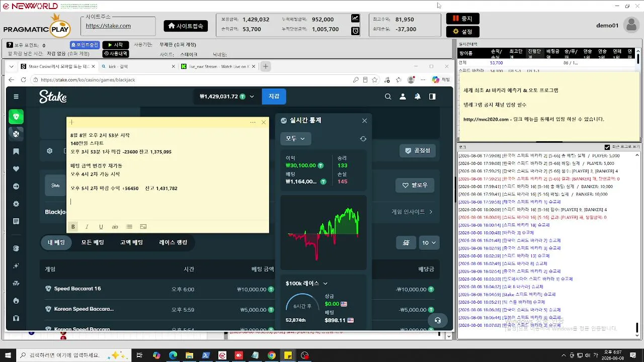This screenshot has width=644, height=362.
Task: Click the alarm clock icon beside totals
Action: 355,31
